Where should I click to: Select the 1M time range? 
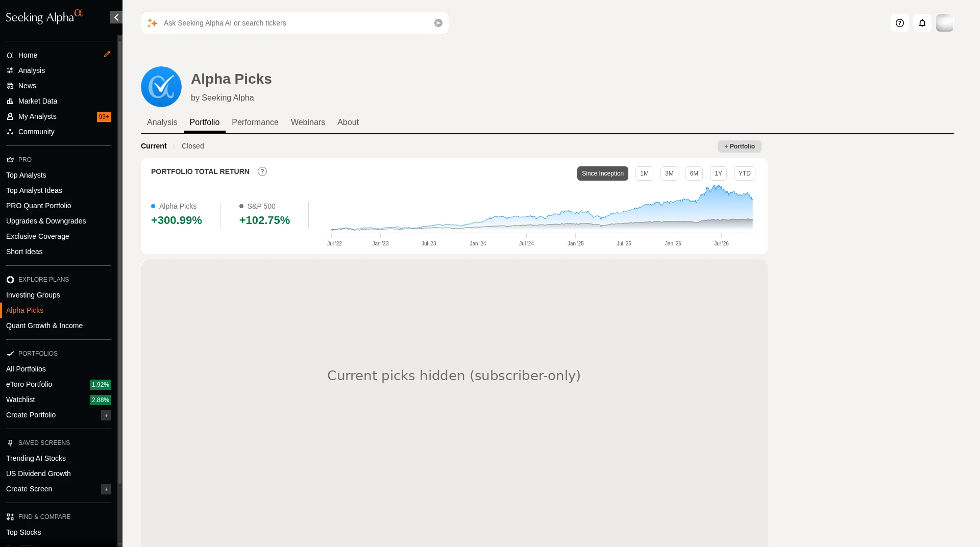point(644,173)
